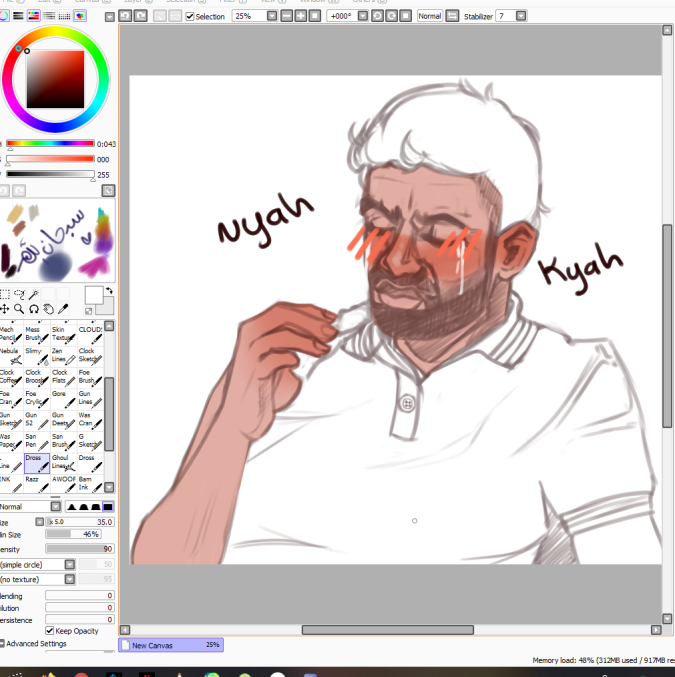Choose the Mech Pencil brush
Image resolution: width=675 pixels, height=677 pixels.
(11, 334)
